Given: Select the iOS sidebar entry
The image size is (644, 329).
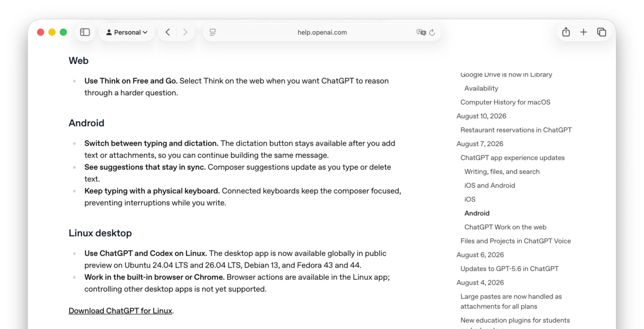Looking at the screenshot, I should click(x=470, y=200).
